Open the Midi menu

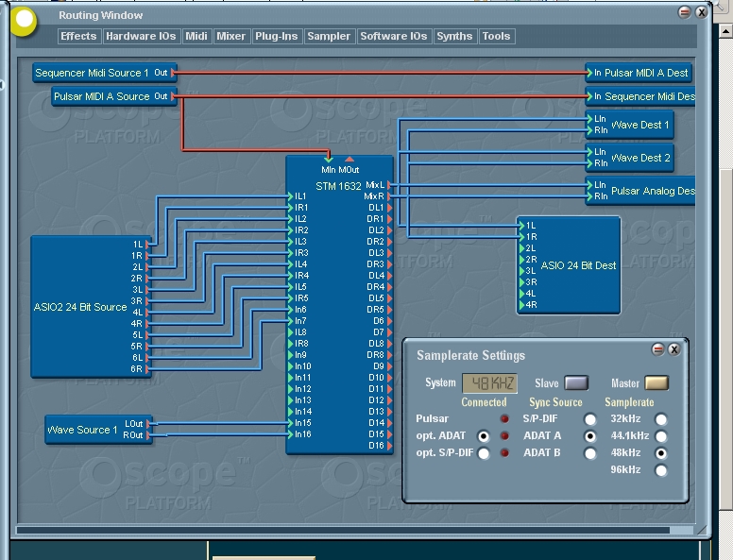(196, 37)
